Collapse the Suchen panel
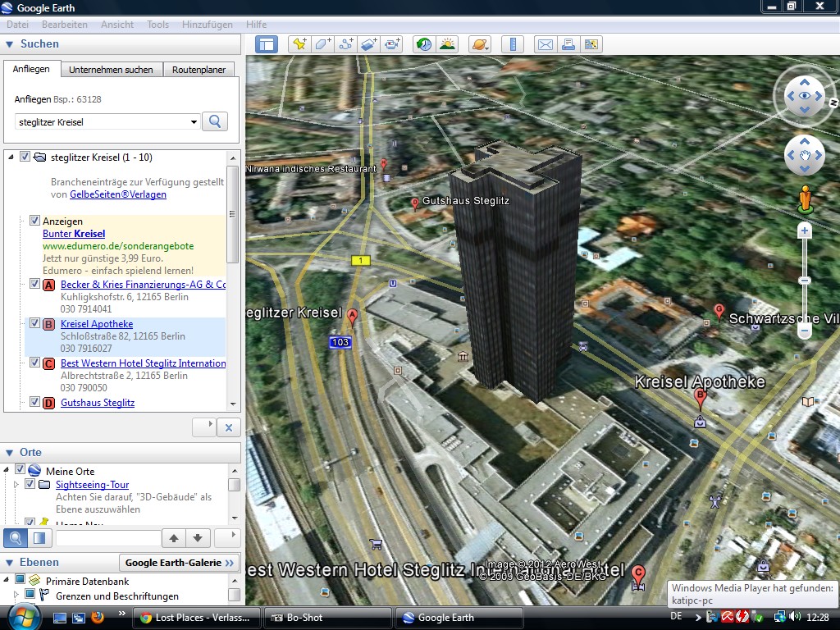The width and height of the screenshot is (840, 630). point(9,44)
